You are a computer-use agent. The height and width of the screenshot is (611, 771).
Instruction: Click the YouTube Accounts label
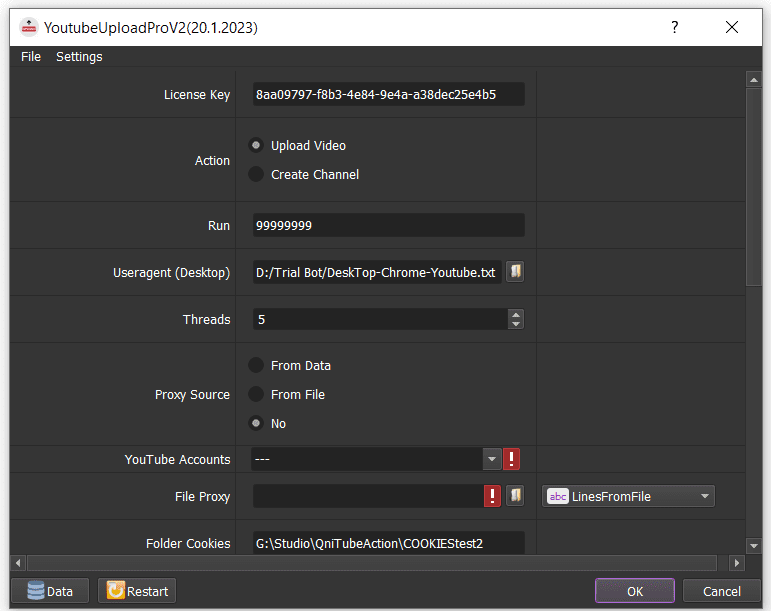coord(178,459)
